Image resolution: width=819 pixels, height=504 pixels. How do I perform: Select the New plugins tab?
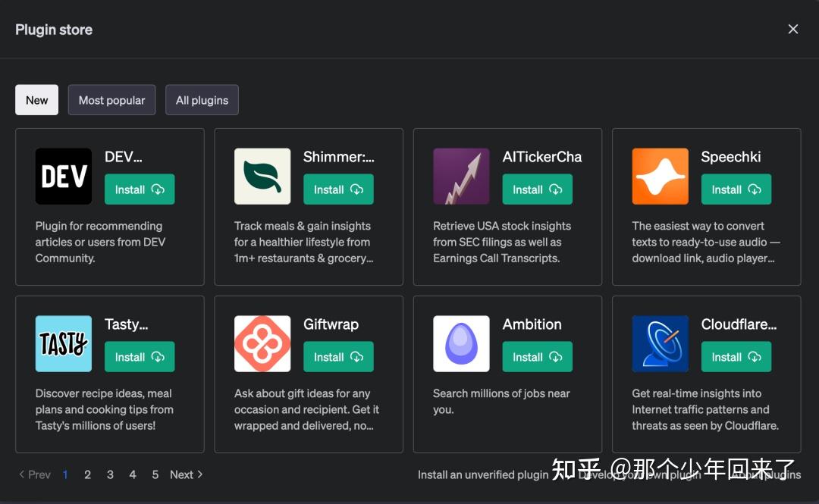(36, 100)
